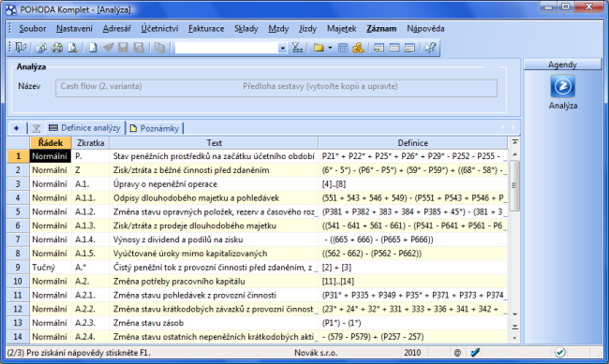
Task: Select row 14 header number
Action: [18, 337]
